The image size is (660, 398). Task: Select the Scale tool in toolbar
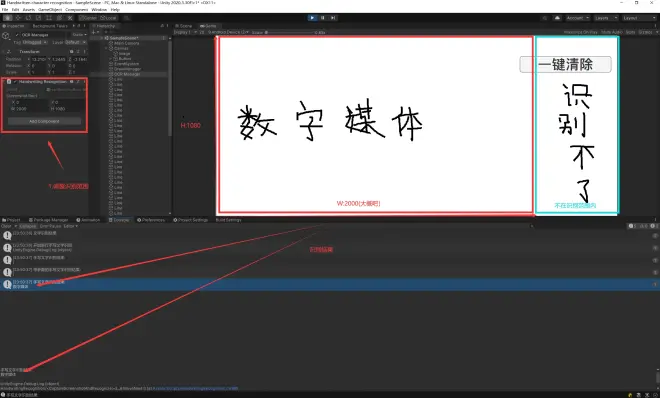pyautogui.click(x=38, y=18)
